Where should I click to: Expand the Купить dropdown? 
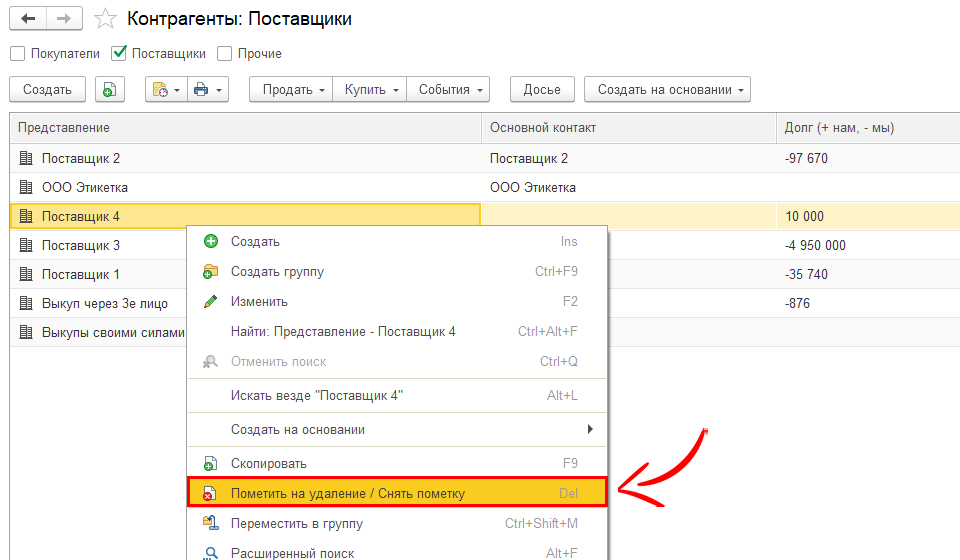click(x=370, y=90)
